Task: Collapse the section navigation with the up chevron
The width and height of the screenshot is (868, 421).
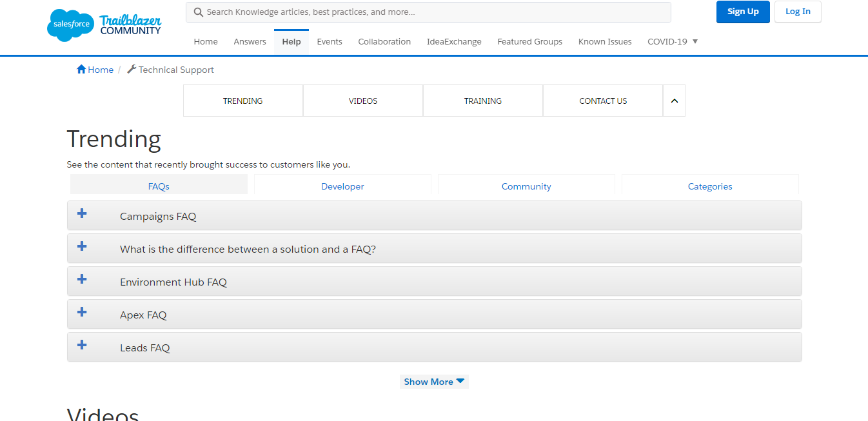Action: coord(674,101)
